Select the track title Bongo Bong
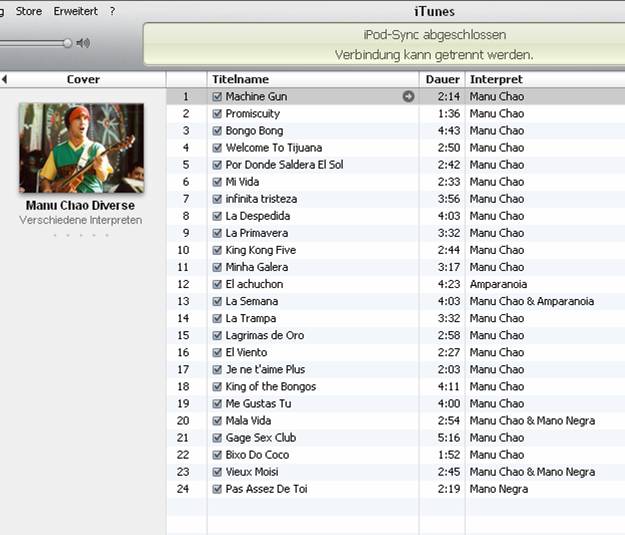Image resolution: width=625 pixels, height=535 pixels. coord(254,131)
